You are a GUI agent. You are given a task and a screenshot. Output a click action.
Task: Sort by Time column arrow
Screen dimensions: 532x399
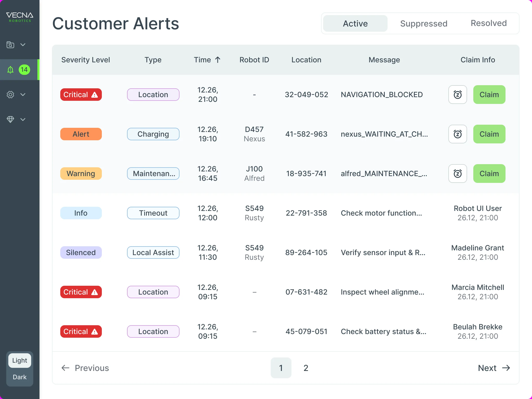click(218, 60)
